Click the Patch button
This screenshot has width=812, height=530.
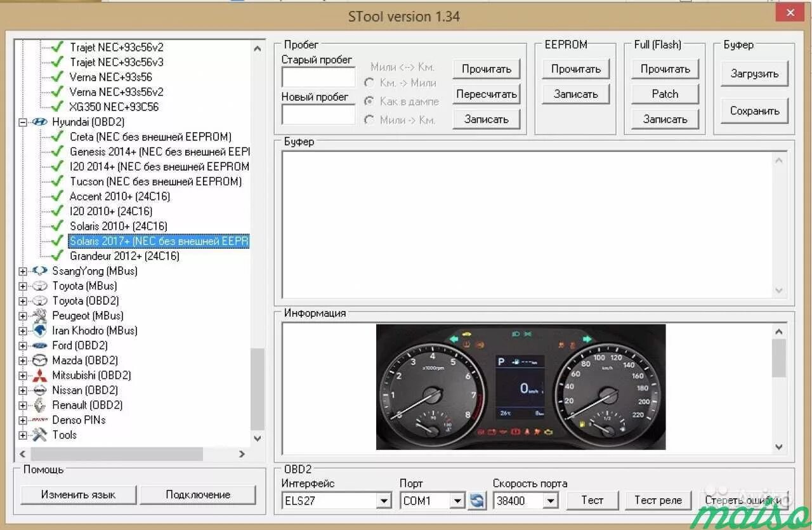(x=665, y=94)
